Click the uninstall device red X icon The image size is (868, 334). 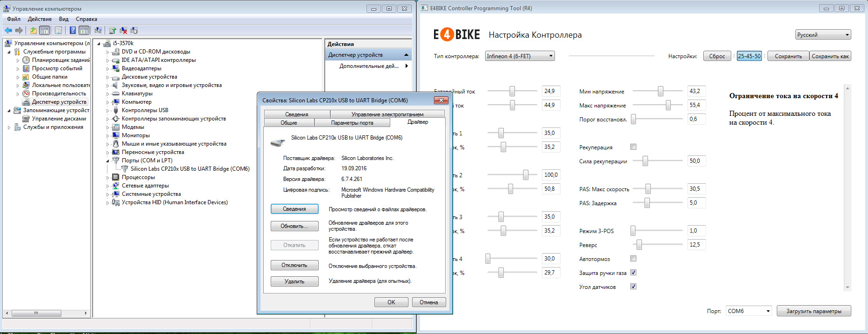pos(123,31)
